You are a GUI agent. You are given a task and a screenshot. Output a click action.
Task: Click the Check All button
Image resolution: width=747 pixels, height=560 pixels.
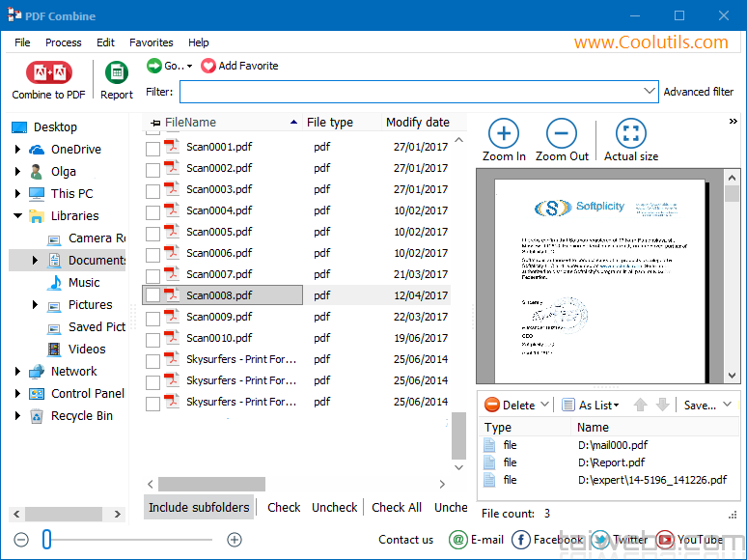pos(396,507)
